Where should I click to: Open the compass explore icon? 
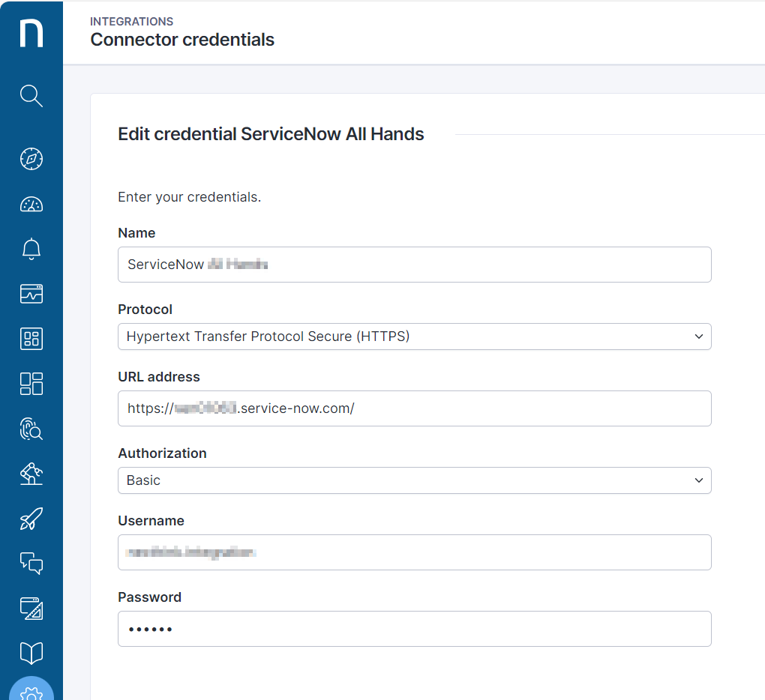[x=31, y=159]
